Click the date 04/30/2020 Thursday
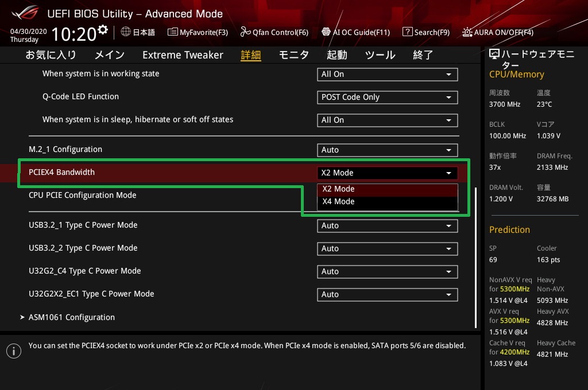The image size is (588, 390). (x=29, y=35)
